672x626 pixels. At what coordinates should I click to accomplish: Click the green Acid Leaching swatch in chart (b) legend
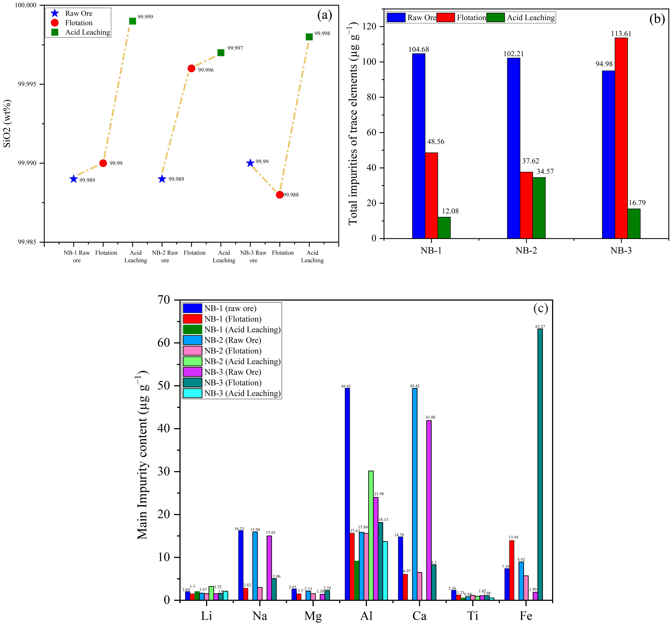pos(495,18)
